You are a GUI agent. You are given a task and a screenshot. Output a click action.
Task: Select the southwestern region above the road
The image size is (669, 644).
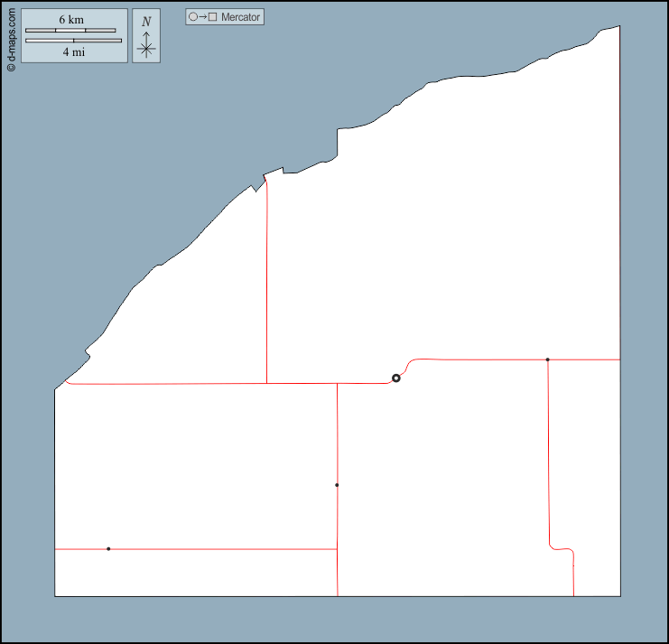(x=194, y=465)
